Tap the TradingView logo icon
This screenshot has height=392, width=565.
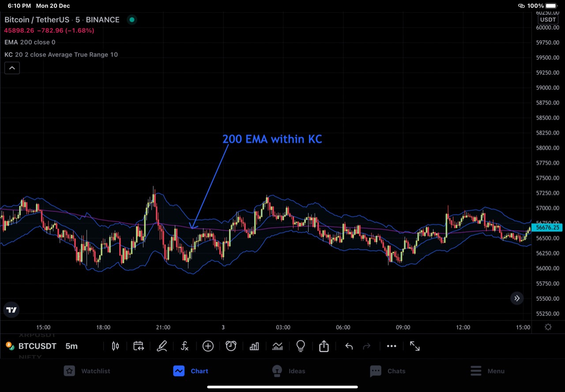[x=12, y=310]
